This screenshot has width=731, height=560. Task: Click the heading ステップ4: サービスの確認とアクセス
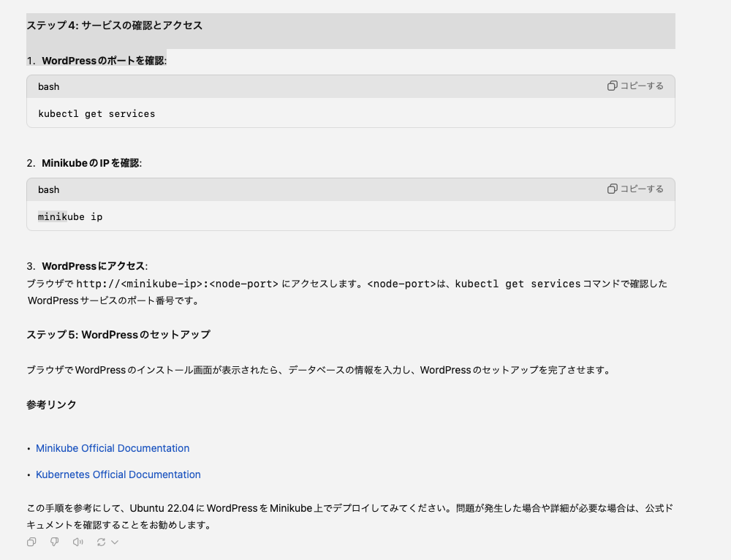tap(115, 25)
